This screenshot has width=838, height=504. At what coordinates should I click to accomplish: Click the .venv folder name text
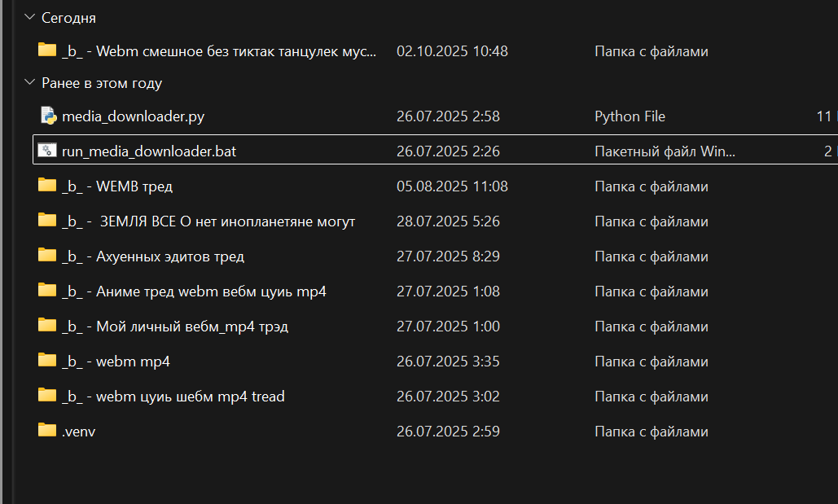[78, 432]
